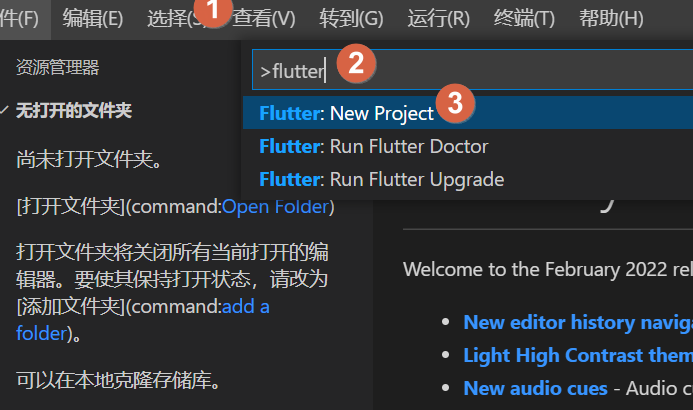Screen dimensions: 693x410
Task: Open the 选择(S) menu
Action: 177,19
